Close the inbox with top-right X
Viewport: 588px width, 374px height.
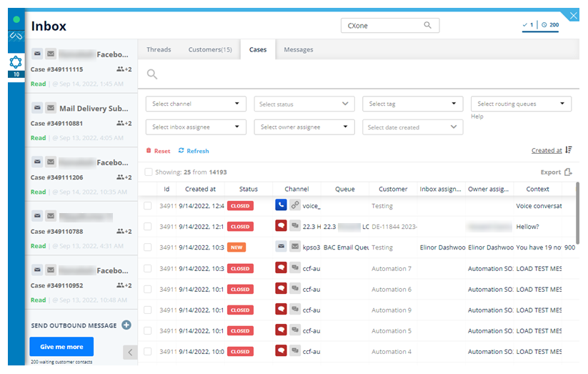(574, 16)
